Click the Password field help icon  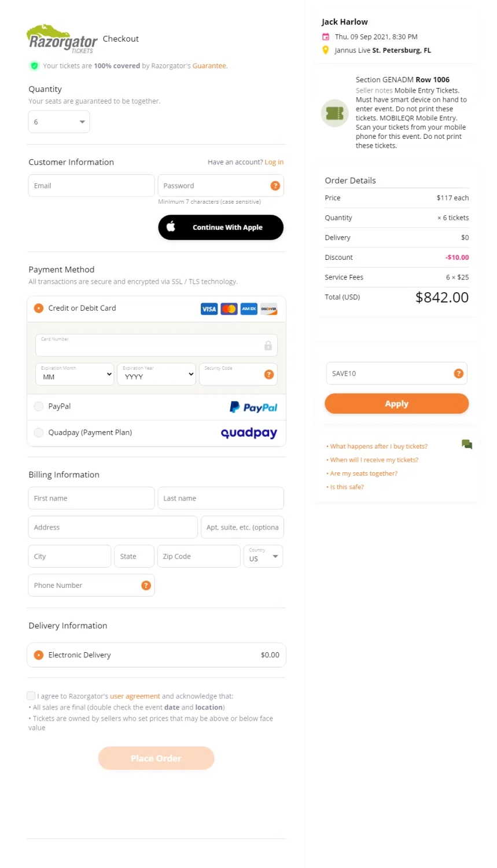[275, 186]
